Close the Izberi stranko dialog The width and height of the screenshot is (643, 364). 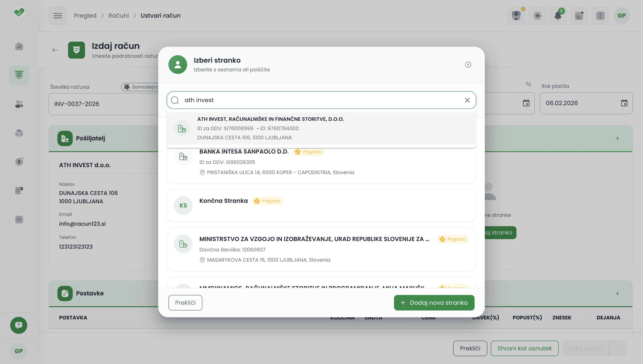click(468, 64)
